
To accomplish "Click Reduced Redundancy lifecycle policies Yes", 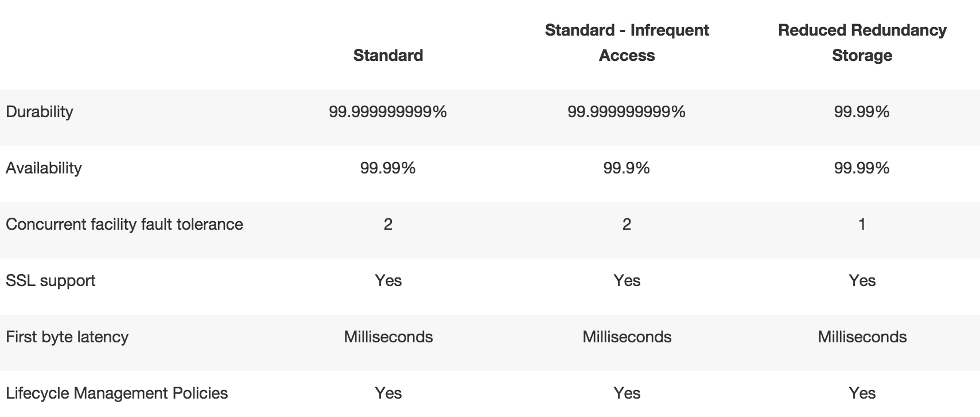I will (862, 393).
